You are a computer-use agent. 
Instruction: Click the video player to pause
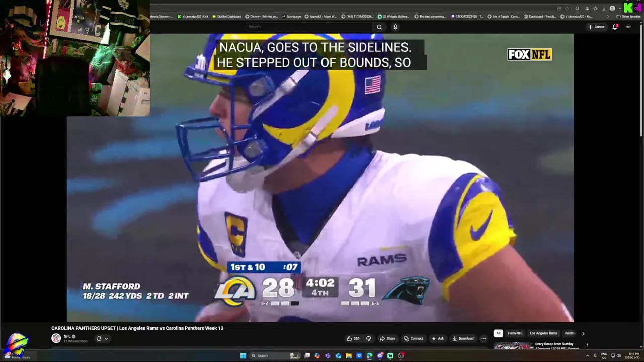[x=320, y=177]
